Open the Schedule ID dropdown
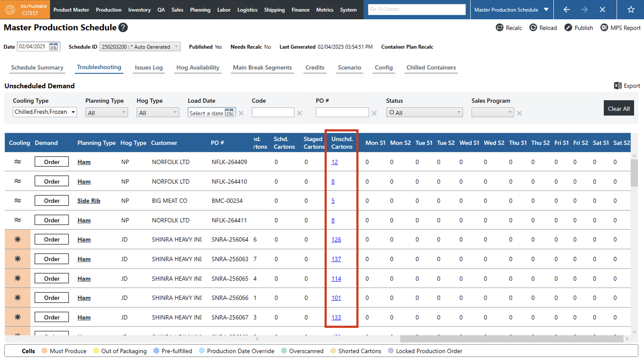 click(140, 47)
